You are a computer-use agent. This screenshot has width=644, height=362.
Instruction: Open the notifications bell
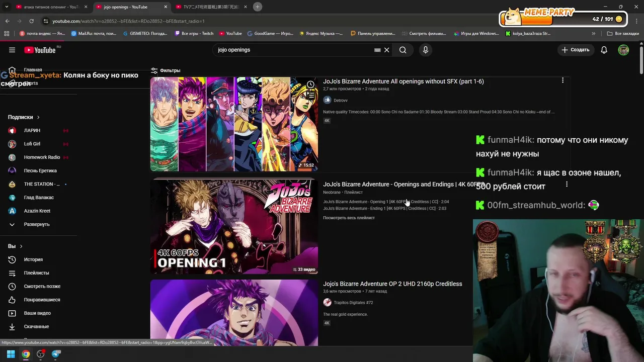tap(604, 50)
